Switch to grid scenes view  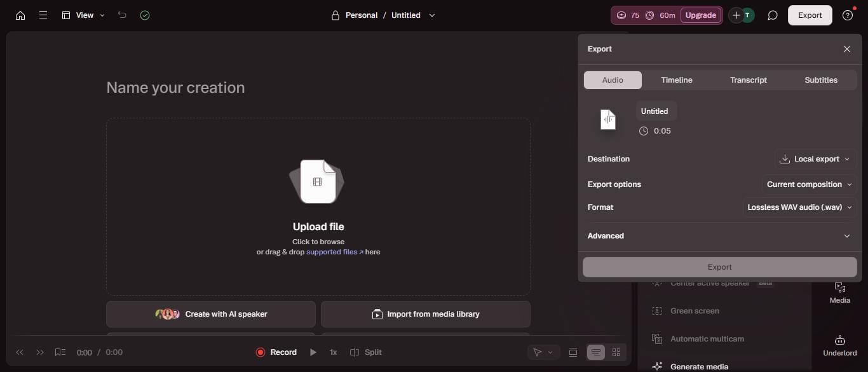616,352
